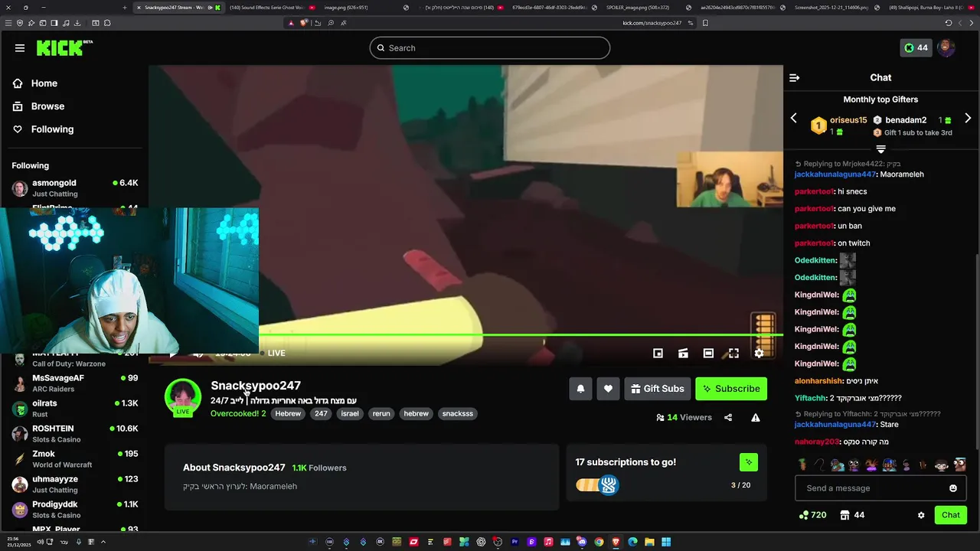Enter fullscreen on the video player
This screenshot has width=980, height=551.
click(733, 353)
